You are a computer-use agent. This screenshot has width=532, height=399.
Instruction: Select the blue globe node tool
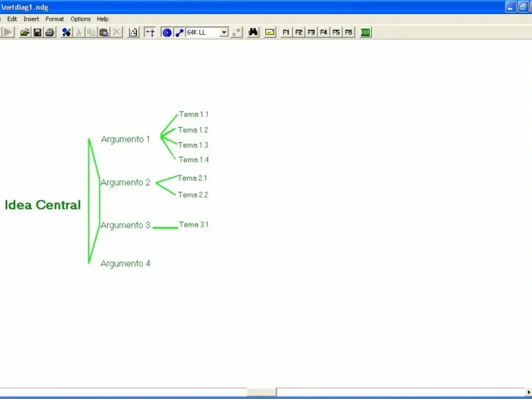pos(167,32)
